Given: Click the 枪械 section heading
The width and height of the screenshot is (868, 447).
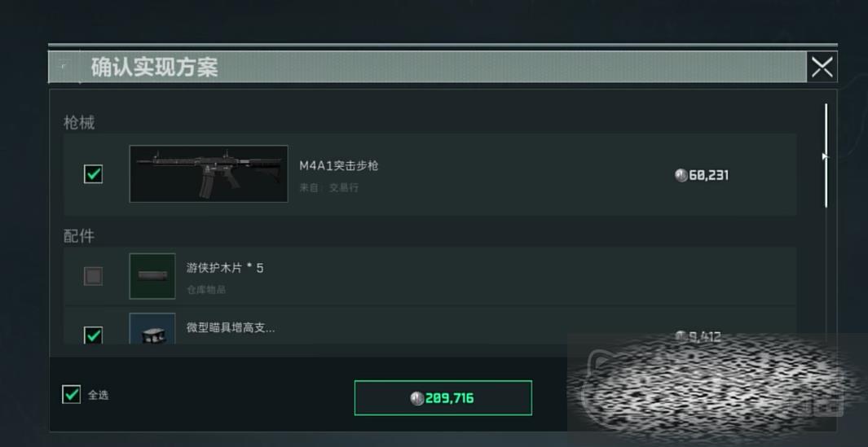Looking at the screenshot, I should tap(79, 123).
